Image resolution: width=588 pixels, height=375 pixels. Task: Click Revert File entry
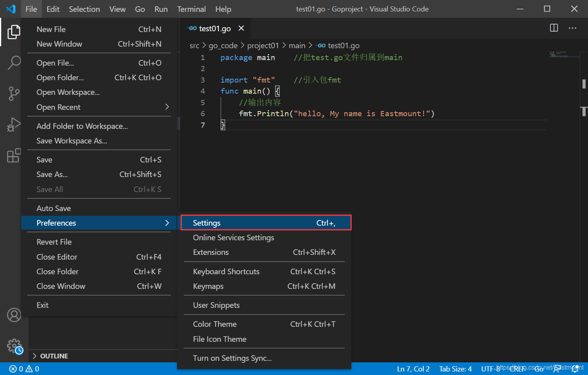click(x=99, y=242)
